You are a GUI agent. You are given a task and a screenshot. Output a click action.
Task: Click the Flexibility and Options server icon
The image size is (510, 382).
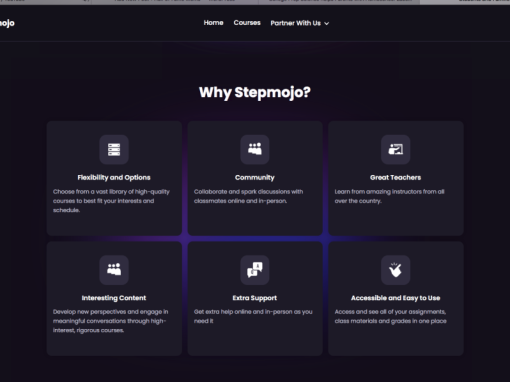tap(114, 149)
